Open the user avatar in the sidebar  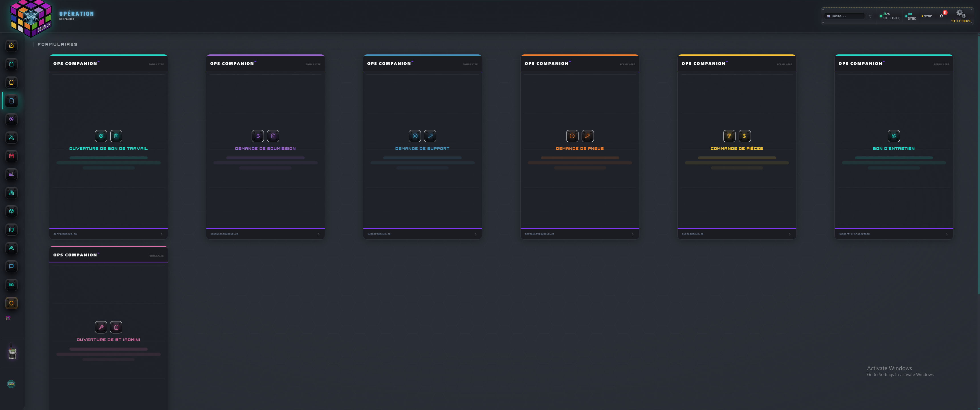click(11, 384)
